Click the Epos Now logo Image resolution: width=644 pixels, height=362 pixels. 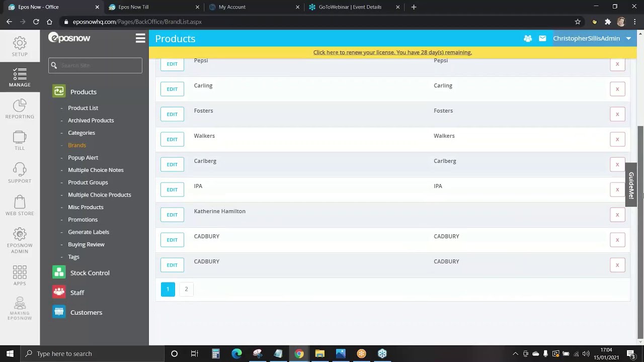69,38
